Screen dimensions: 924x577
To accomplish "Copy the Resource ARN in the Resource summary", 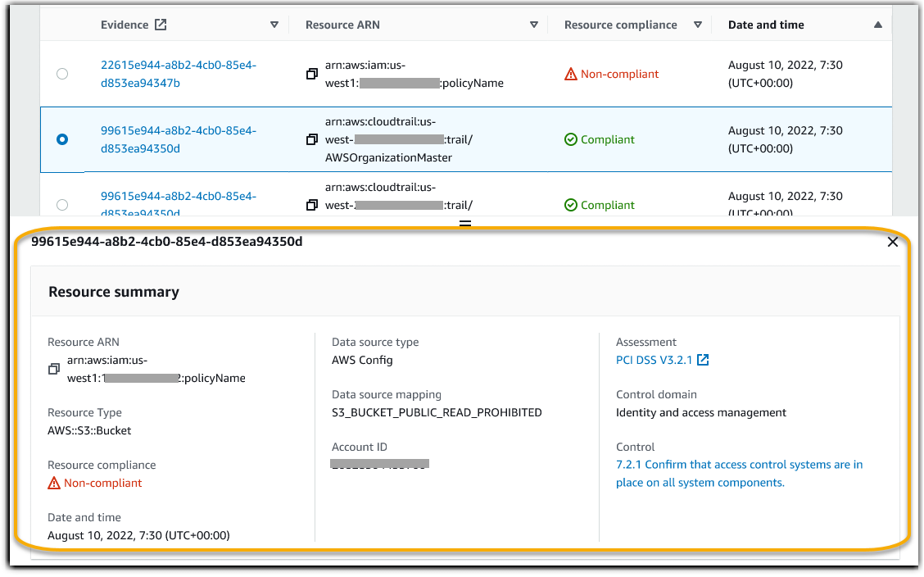I will [x=54, y=369].
